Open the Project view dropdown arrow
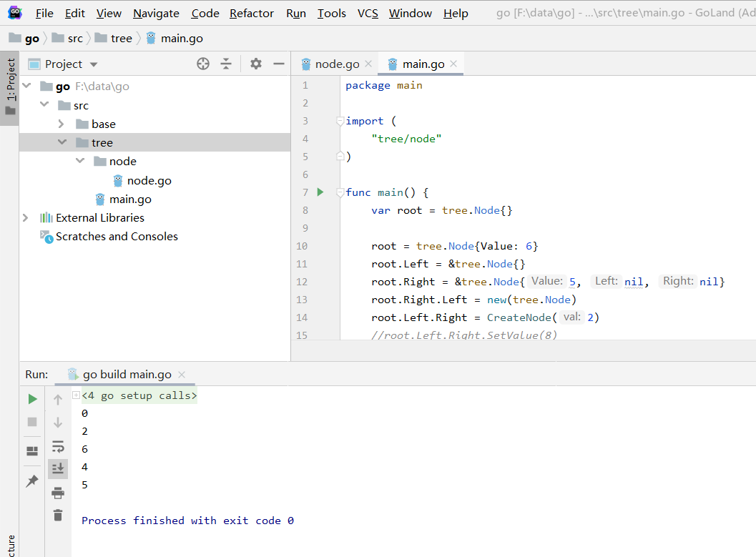This screenshot has width=756, height=557. click(x=94, y=64)
